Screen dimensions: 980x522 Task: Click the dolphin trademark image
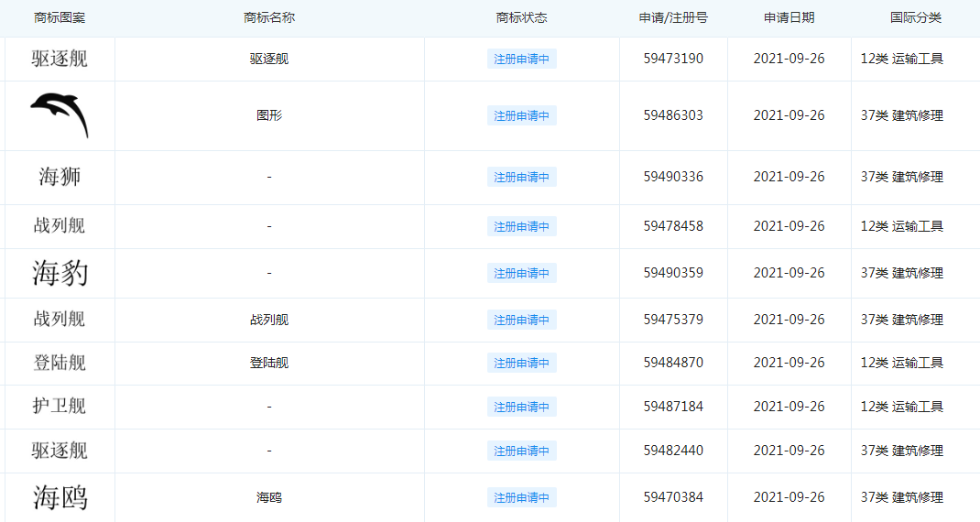tap(60, 115)
